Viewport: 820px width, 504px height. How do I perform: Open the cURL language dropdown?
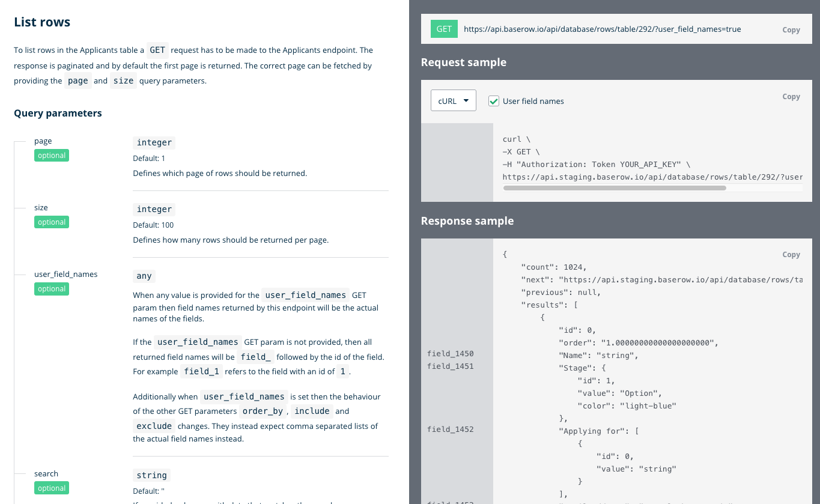click(x=453, y=101)
